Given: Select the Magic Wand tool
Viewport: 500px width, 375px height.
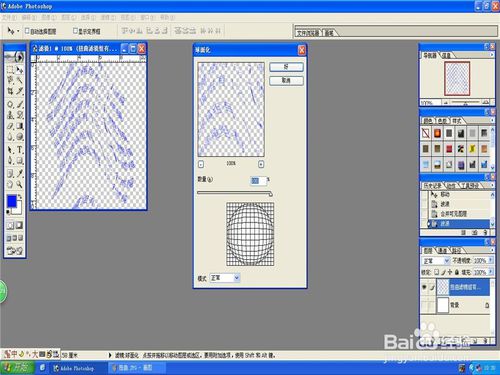Looking at the screenshot, I should click(x=20, y=80).
